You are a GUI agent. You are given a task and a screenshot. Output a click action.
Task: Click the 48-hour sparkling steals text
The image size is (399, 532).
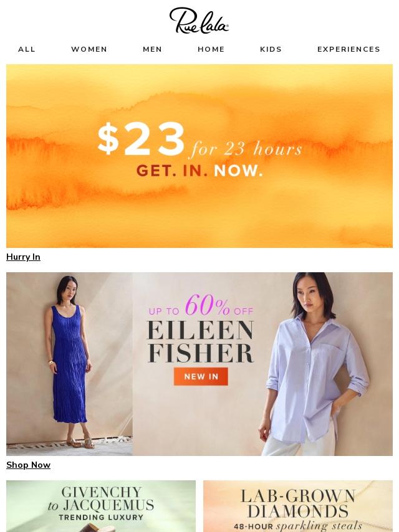[x=298, y=526]
